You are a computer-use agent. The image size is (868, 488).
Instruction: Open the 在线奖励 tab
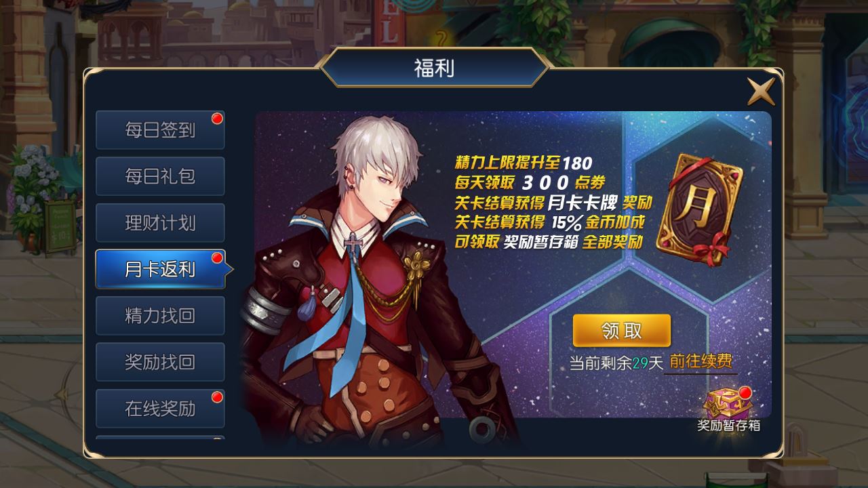click(x=160, y=409)
